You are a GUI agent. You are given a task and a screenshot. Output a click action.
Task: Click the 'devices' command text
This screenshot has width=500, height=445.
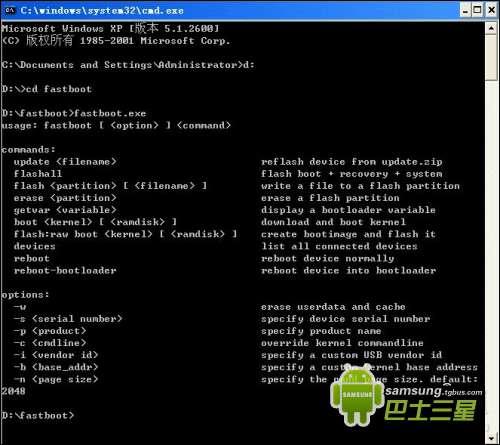(x=35, y=246)
